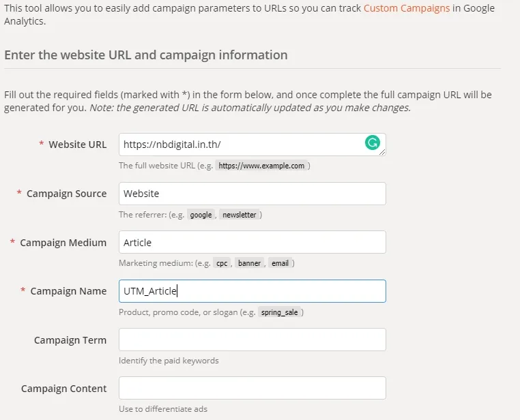
Task: Click the banner example tag
Action: coord(249,263)
